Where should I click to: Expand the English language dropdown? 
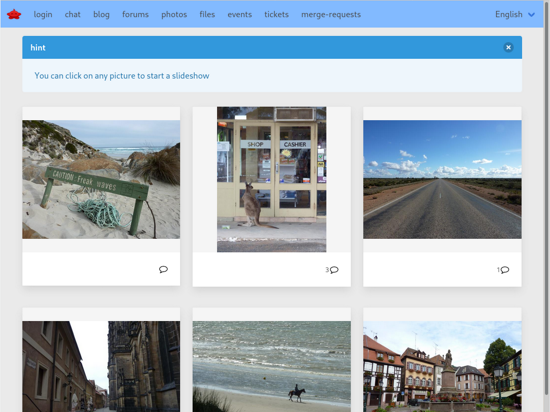click(515, 14)
